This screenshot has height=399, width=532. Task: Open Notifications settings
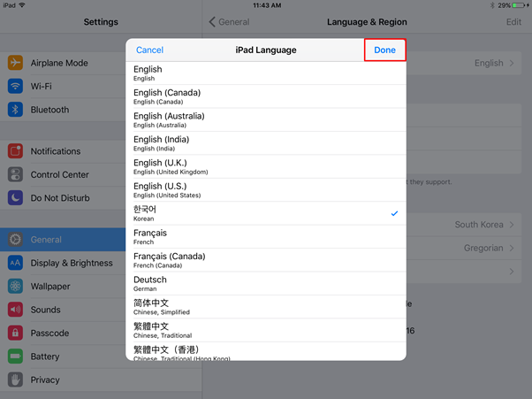(63, 151)
